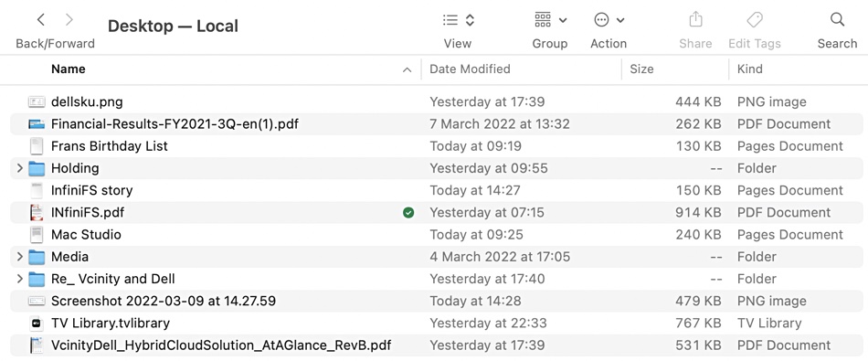Click the date Today at 09:25
The width and height of the screenshot is (868, 361).
pyautogui.click(x=476, y=235)
